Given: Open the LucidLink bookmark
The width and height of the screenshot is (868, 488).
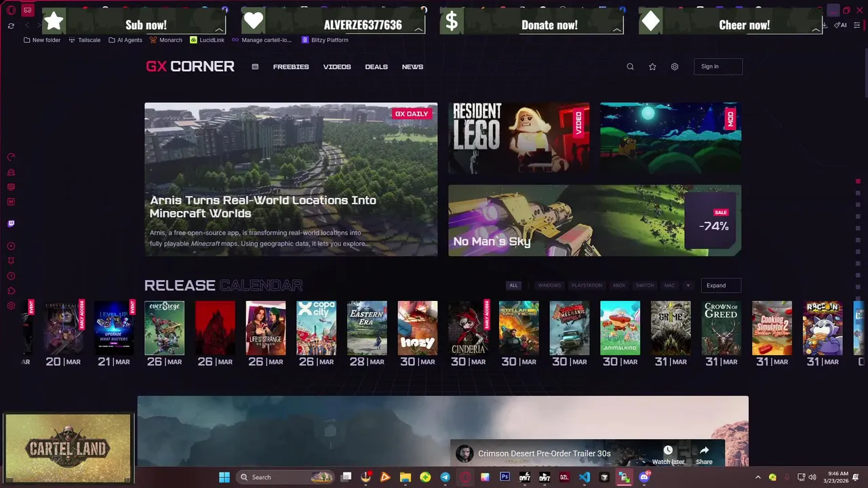Looking at the screenshot, I should point(207,40).
